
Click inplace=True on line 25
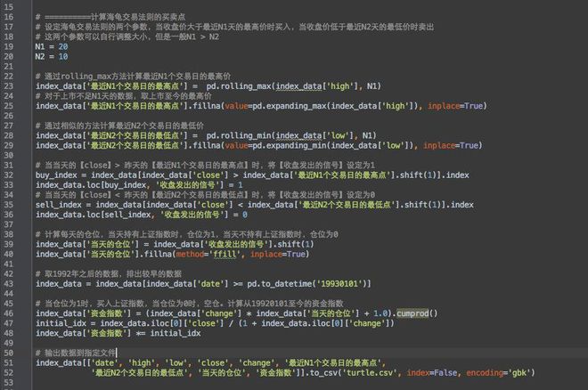click(455, 106)
